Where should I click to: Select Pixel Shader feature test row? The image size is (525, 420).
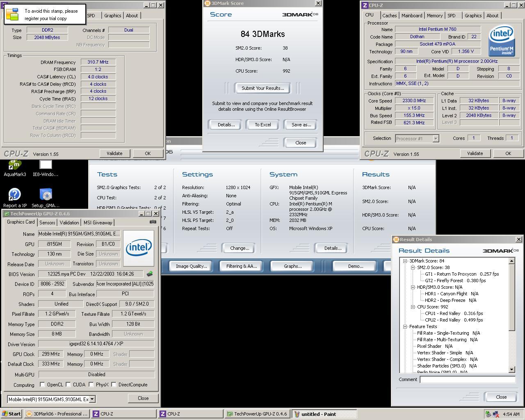click(x=435, y=346)
